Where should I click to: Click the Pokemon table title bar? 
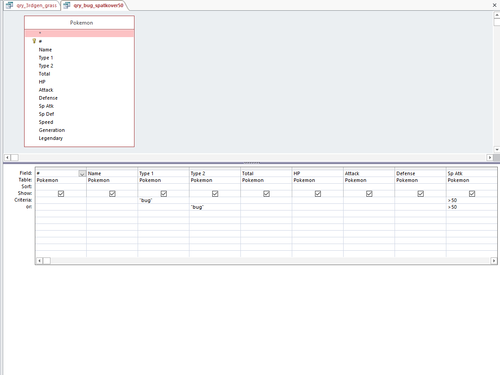click(x=79, y=23)
